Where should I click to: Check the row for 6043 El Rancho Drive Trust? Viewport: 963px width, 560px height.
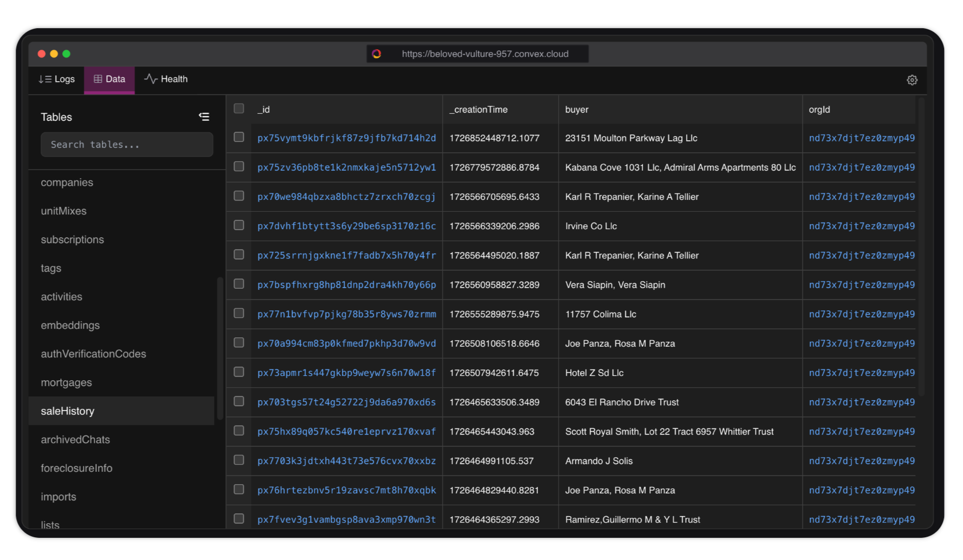(238, 401)
